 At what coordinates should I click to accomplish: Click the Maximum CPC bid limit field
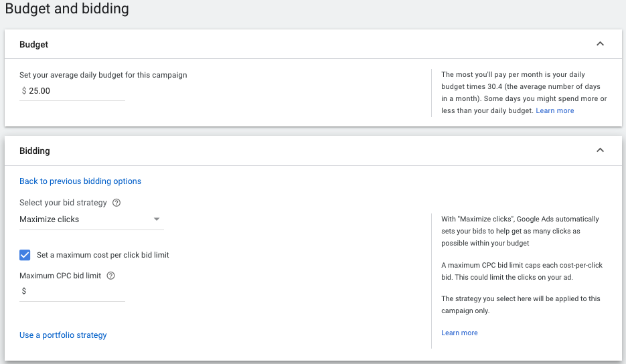pyautogui.click(x=72, y=291)
